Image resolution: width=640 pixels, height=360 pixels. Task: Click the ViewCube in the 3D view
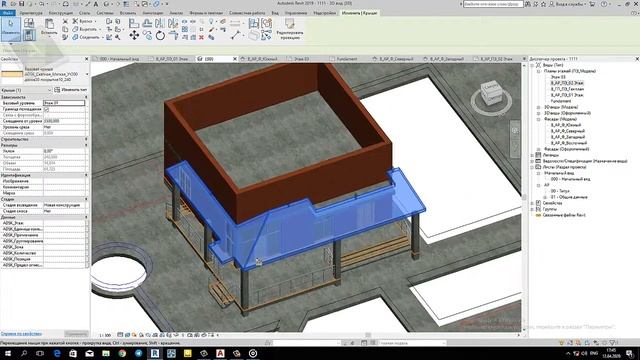coord(491,93)
